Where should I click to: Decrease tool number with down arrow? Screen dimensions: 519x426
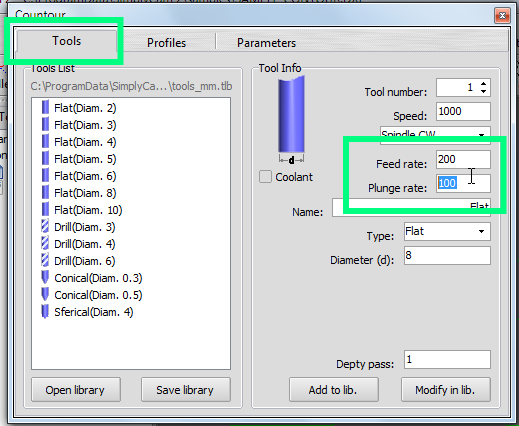click(x=483, y=91)
